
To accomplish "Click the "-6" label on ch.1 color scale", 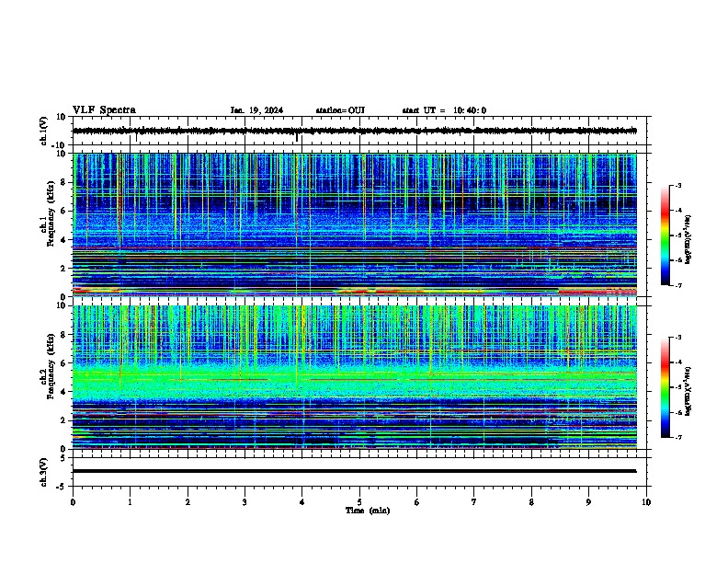I will click(678, 260).
